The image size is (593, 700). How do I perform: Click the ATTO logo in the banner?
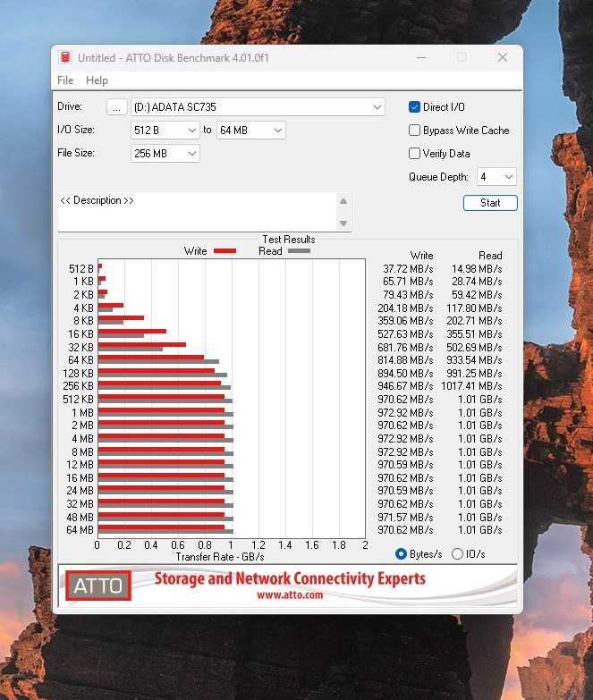[98, 586]
